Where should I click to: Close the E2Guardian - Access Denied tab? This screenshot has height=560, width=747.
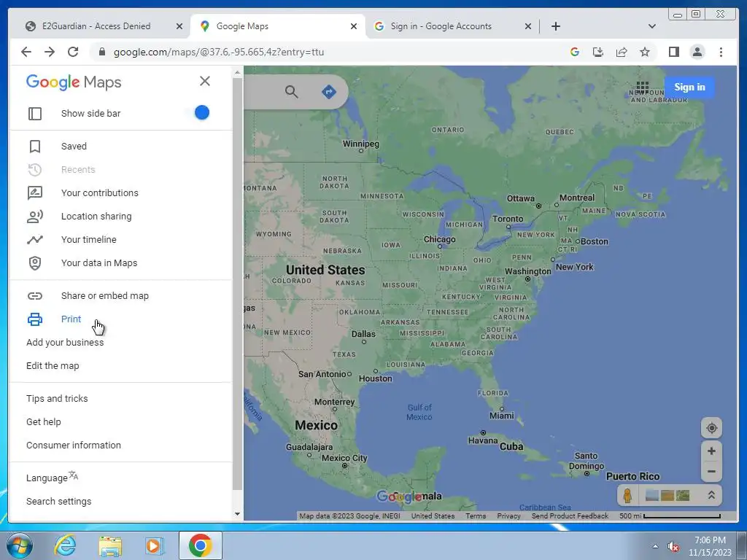(179, 26)
